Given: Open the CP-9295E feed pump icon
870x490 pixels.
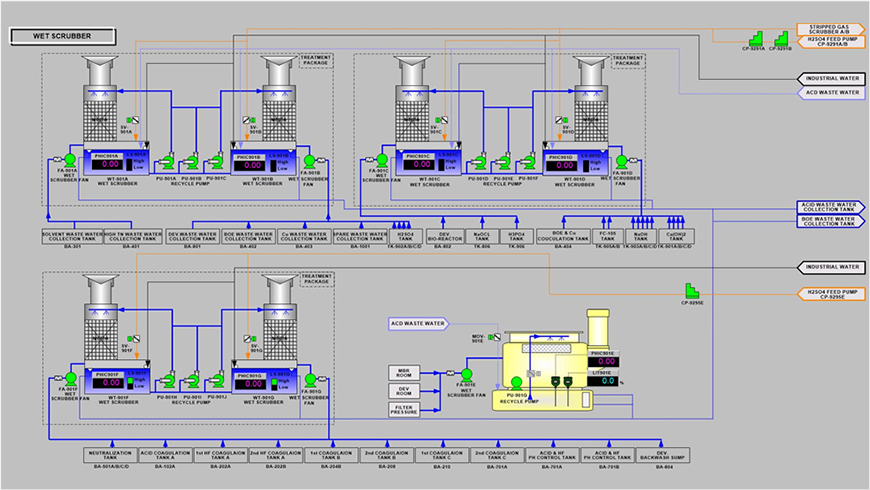Looking at the screenshot, I should click(689, 289).
